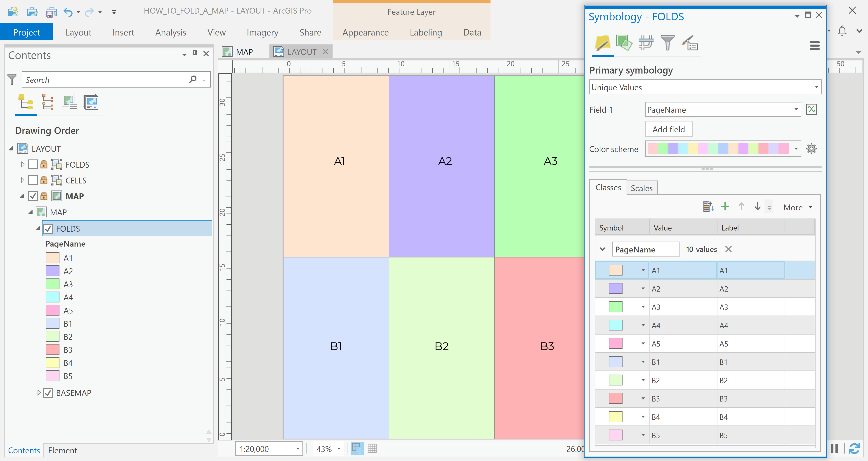Click the Add field button
Screen dimensions: 868x461
(x=668, y=129)
